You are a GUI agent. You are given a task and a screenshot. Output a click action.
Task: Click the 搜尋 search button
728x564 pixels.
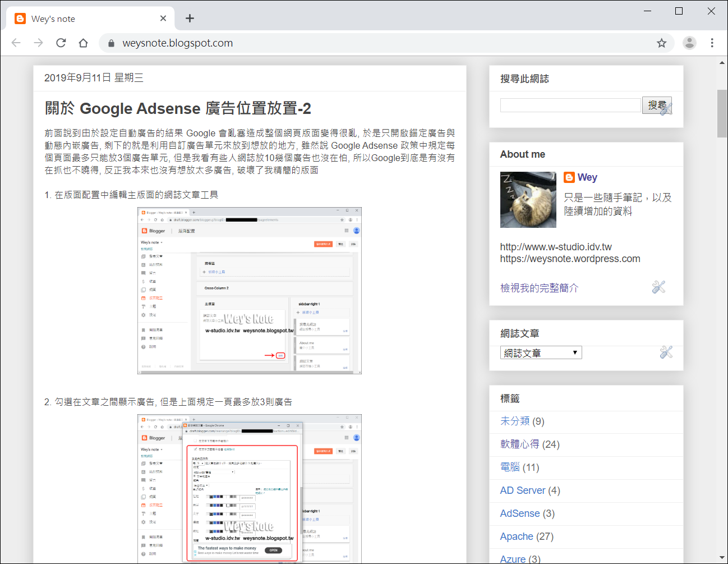pyautogui.click(x=657, y=105)
